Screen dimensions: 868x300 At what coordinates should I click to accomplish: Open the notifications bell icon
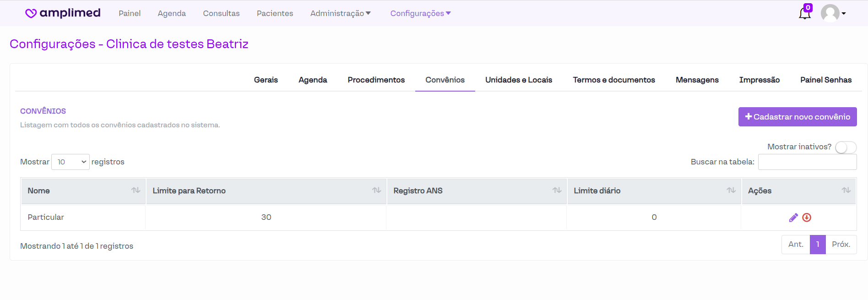pos(804,13)
